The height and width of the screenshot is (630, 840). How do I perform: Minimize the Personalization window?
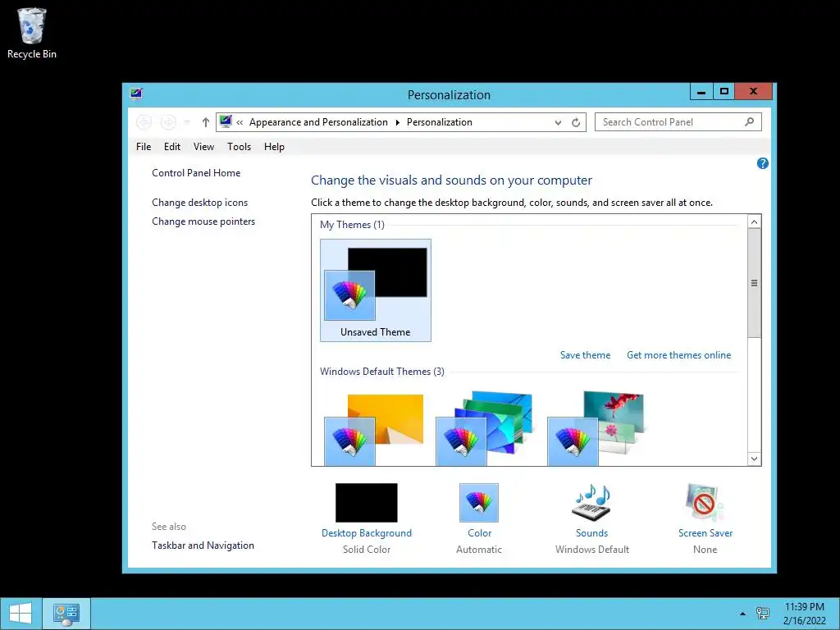(x=701, y=92)
